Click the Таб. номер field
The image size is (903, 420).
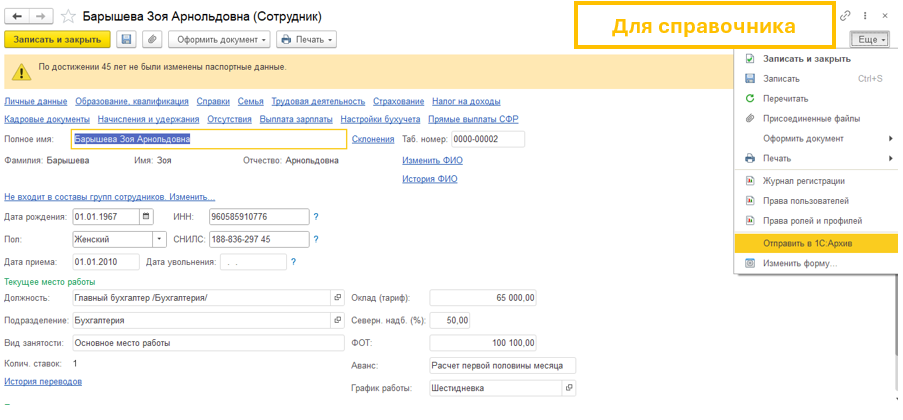488,139
